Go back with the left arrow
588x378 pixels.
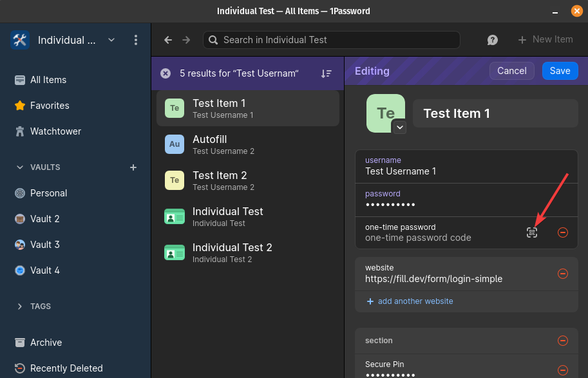[x=168, y=40]
